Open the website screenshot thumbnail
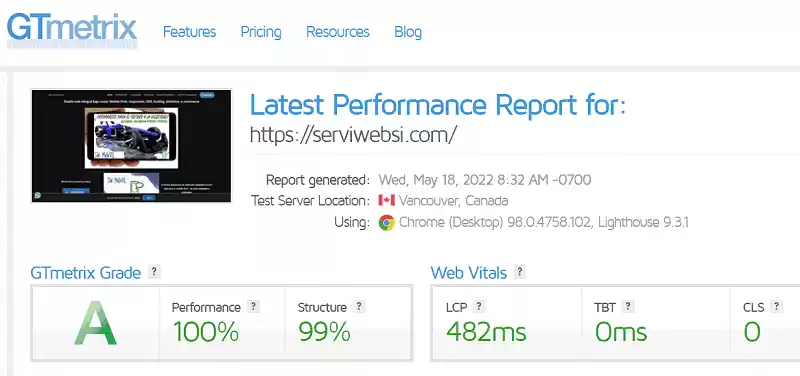Image resolution: width=800 pixels, height=376 pixels. 131,146
